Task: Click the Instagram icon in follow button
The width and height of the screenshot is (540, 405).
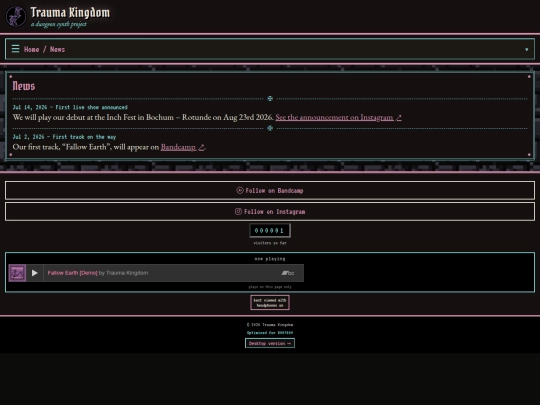Action: click(238, 211)
